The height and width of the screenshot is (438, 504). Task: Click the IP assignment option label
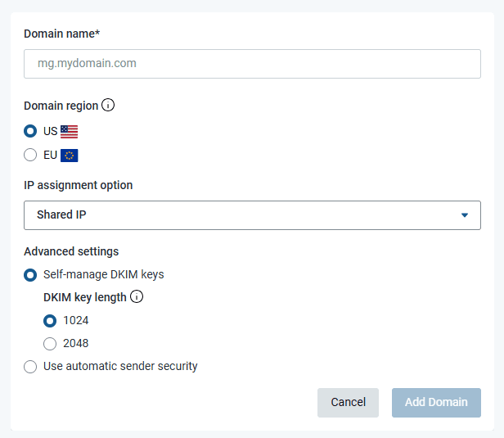78,185
